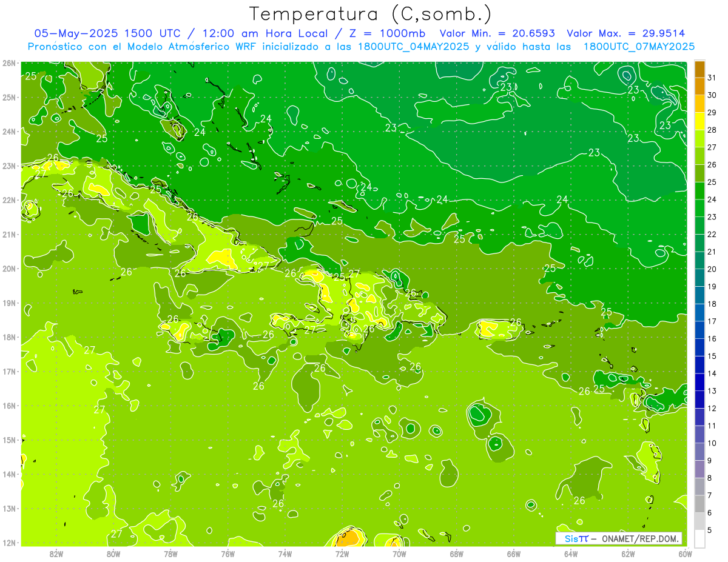Click legend value label 15
Viewport: 728px width, 562px height.
(712, 356)
